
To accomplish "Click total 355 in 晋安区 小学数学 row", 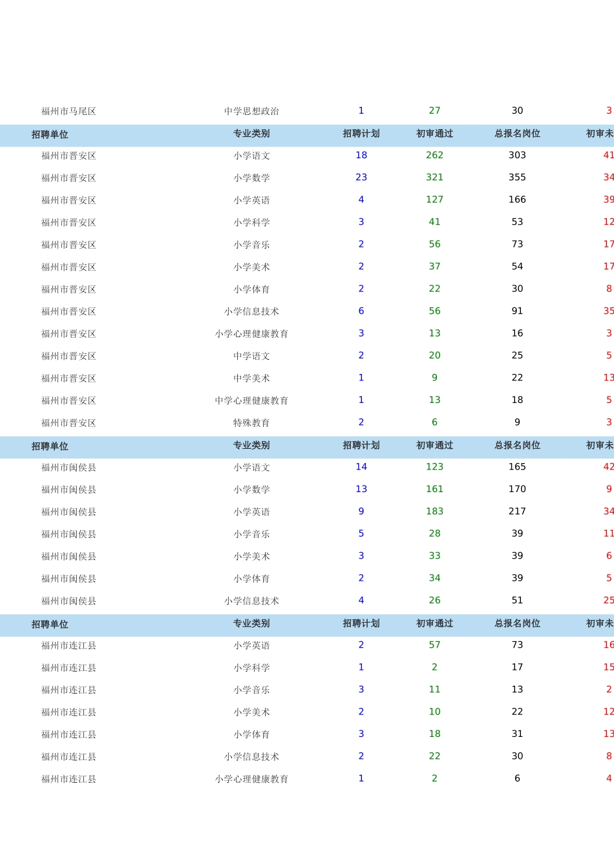I will pyautogui.click(x=517, y=178).
